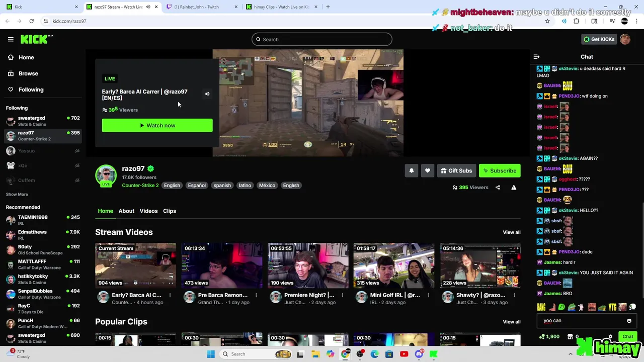Open SenpaiBubbles recommended channel
The image size is (644, 362).
click(43, 294)
